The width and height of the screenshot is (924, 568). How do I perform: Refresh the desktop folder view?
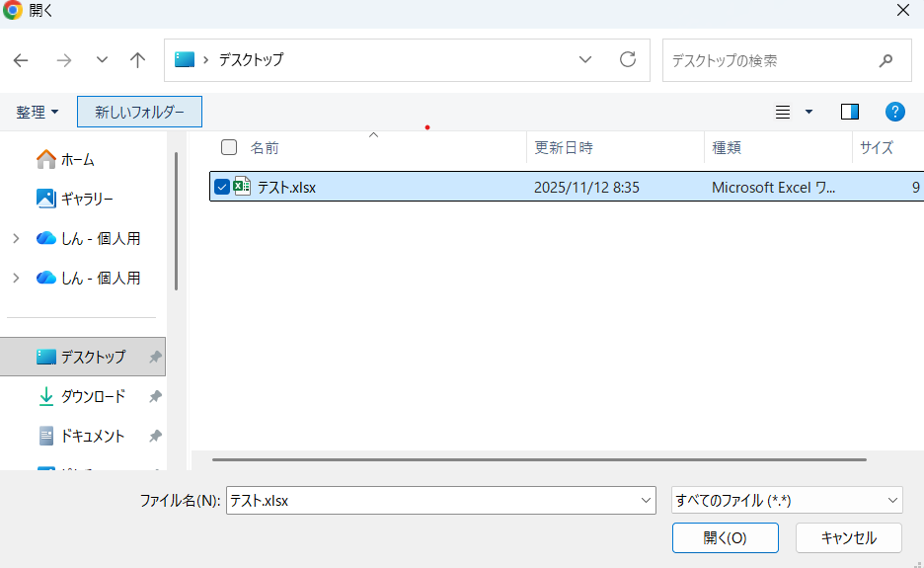(x=628, y=60)
